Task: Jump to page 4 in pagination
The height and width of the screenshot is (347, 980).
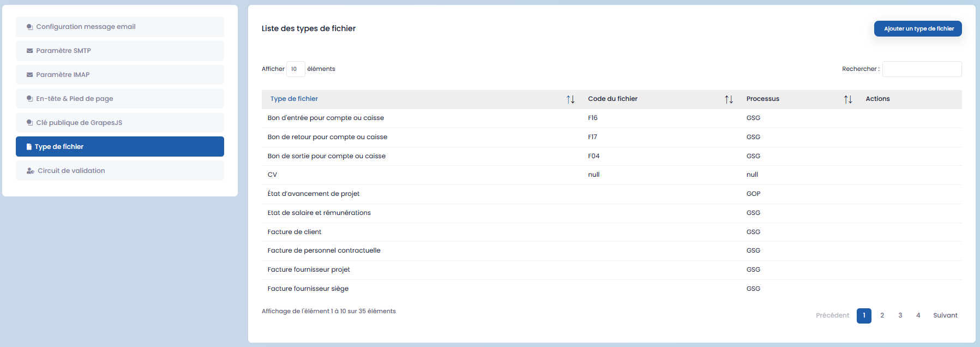Action: pos(918,315)
